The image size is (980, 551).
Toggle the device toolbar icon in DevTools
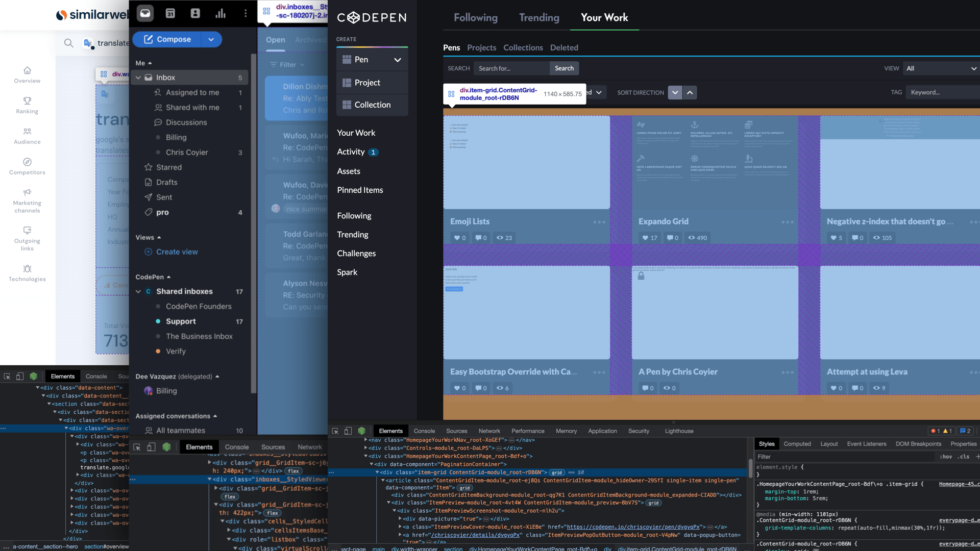pos(348,431)
